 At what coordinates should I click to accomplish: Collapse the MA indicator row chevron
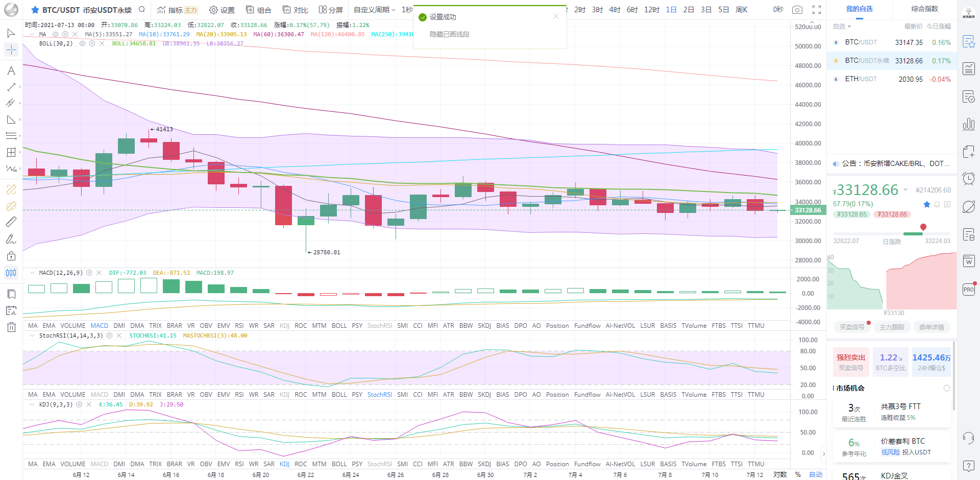click(32, 34)
